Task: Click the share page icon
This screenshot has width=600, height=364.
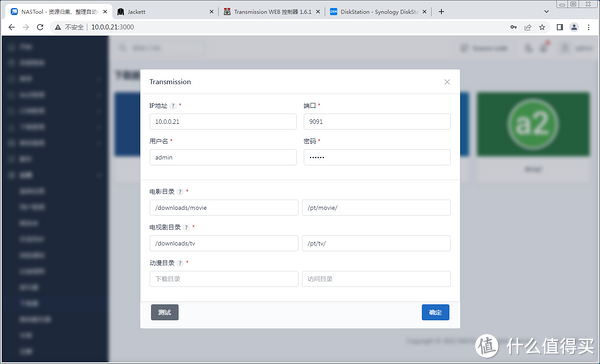Action: (x=528, y=27)
